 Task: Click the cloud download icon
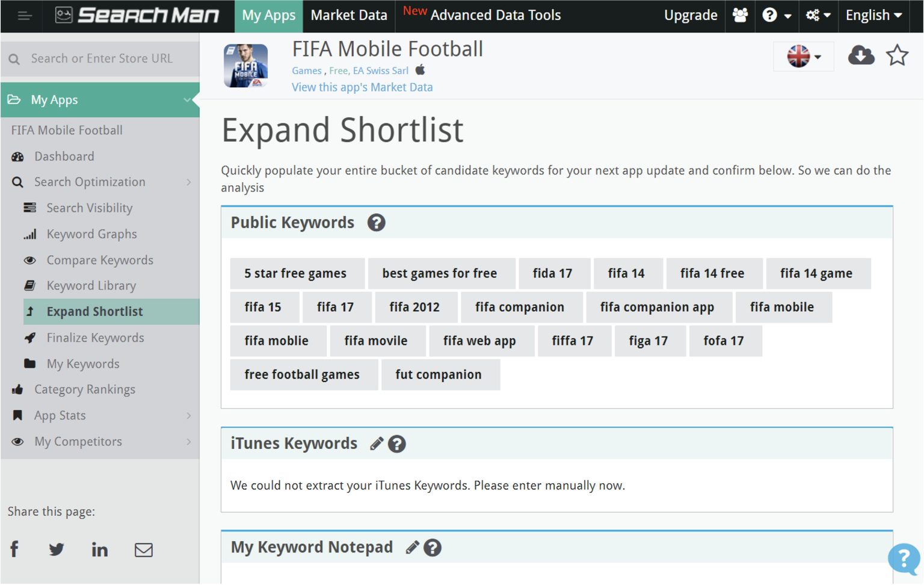(x=861, y=55)
